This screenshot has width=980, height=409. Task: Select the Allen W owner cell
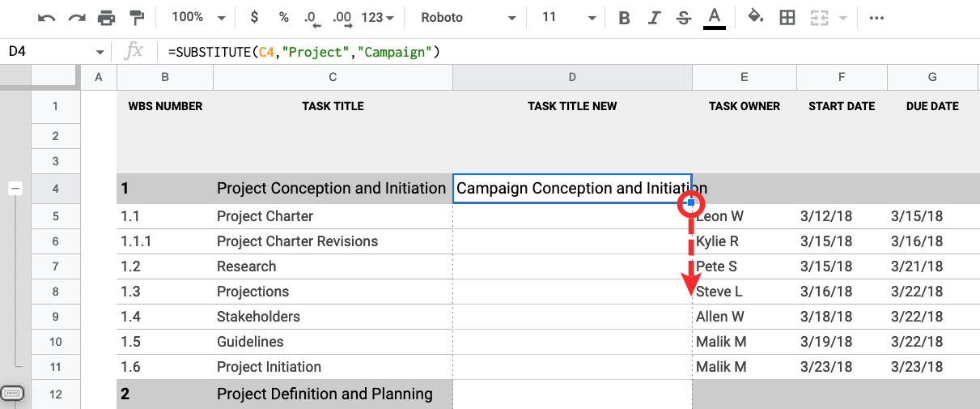tap(745, 317)
